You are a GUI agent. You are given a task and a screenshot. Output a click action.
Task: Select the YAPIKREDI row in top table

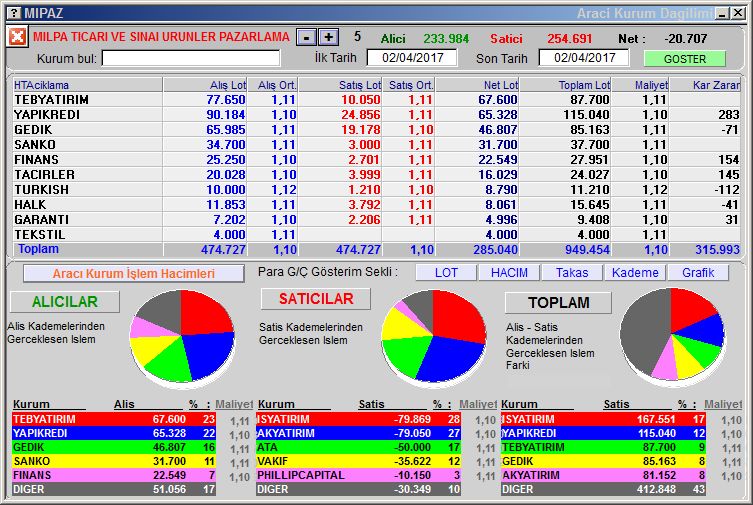coord(376,115)
